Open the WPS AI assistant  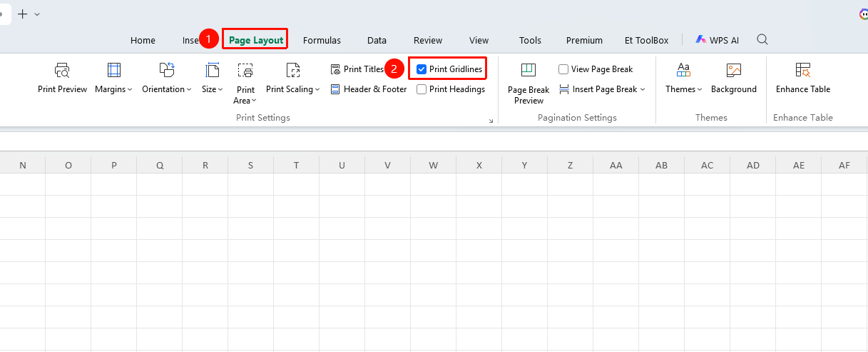[x=718, y=40]
